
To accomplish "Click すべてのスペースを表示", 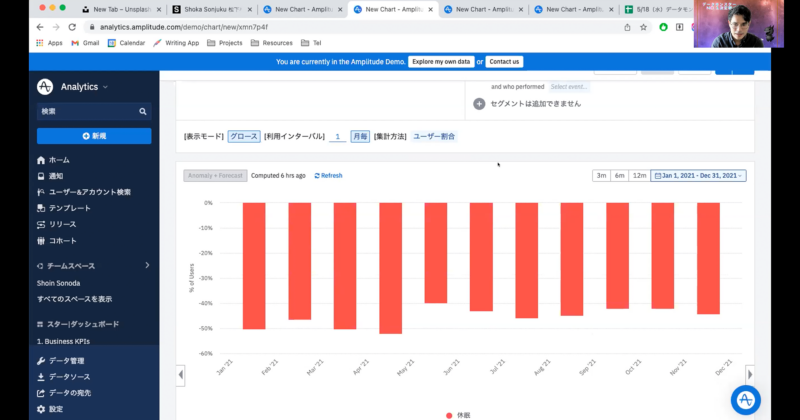I will coord(74,299).
